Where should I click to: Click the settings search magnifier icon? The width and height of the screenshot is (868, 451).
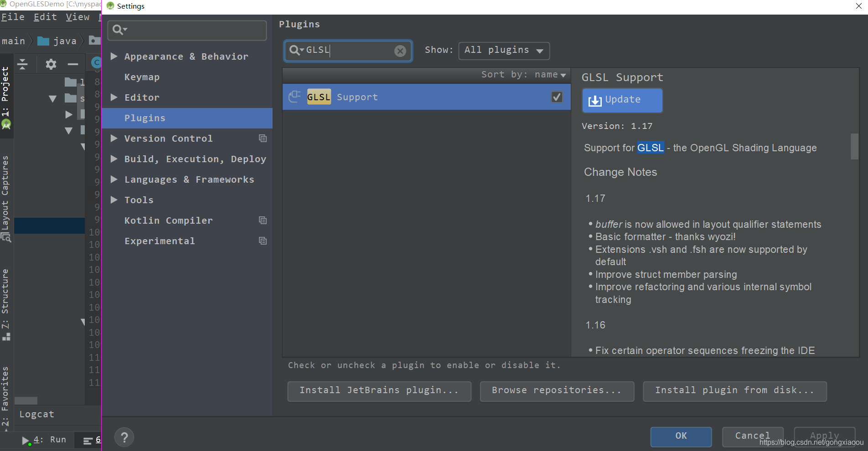click(x=119, y=30)
